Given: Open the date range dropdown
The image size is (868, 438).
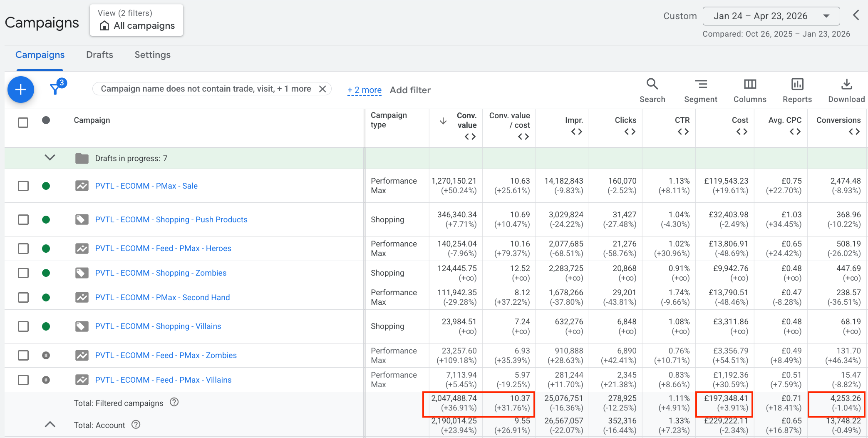Looking at the screenshot, I should [771, 16].
